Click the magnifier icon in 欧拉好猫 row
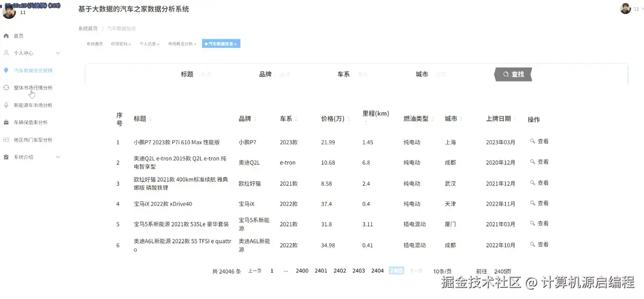This screenshot has width=644, height=299. click(x=532, y=183)
